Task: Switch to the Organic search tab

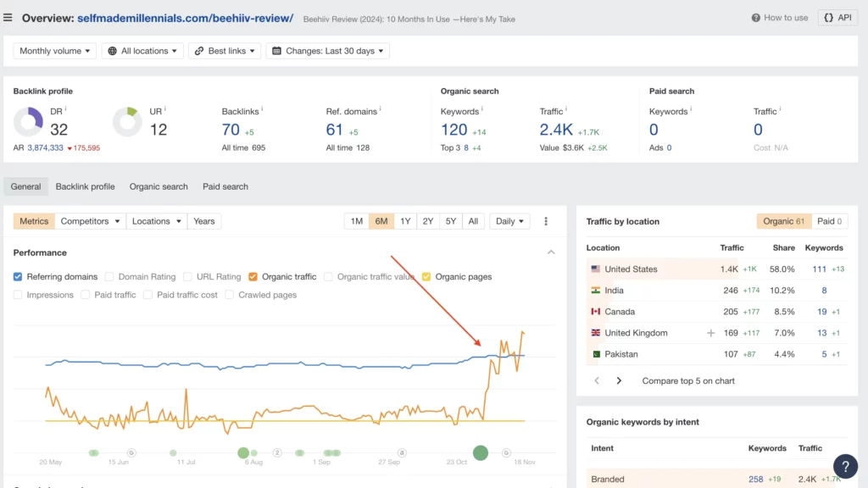Action: [x=159, y=186]
